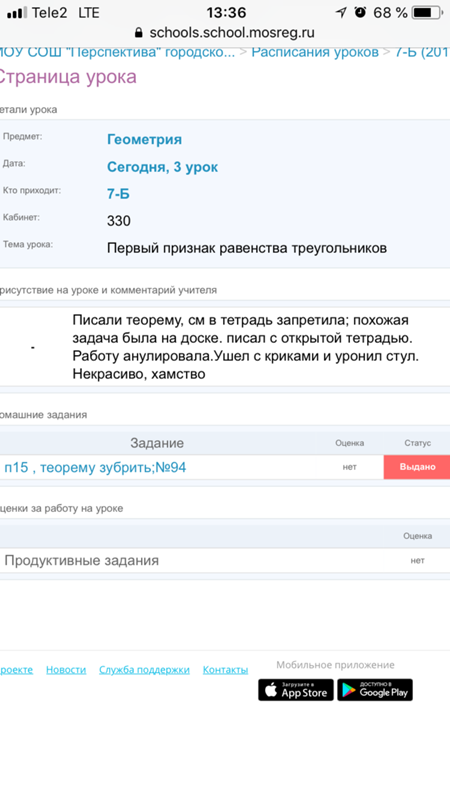Viewport: 450px width, 800px height.
Task: Tap the App Store download badge
Action: click(296, 690)
